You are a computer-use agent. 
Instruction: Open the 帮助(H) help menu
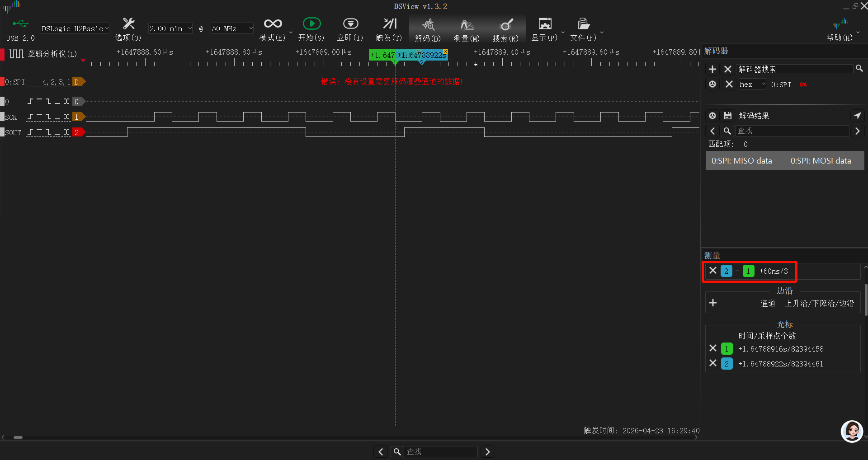840,28
